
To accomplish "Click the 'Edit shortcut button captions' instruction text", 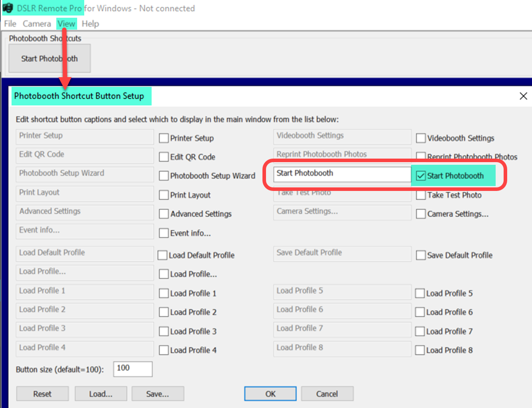I will point(177,120).
